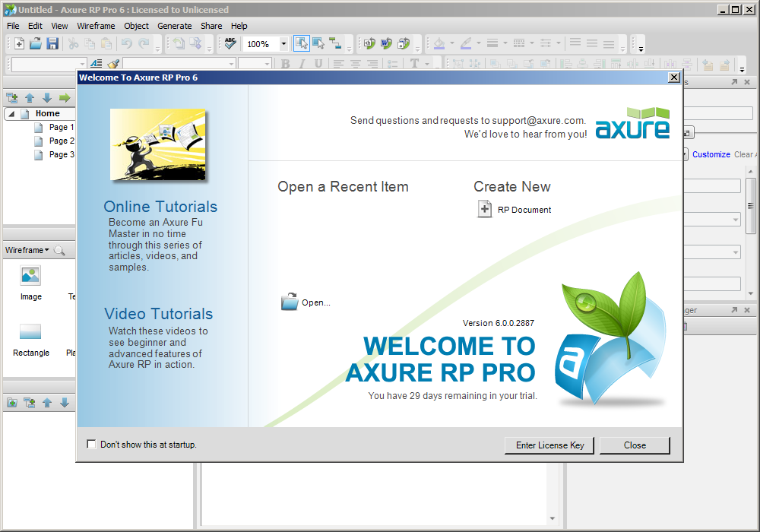Open the widget style combo box
Image resolution: width=760 pixels, height=532 pixels.
click(49, 64)
